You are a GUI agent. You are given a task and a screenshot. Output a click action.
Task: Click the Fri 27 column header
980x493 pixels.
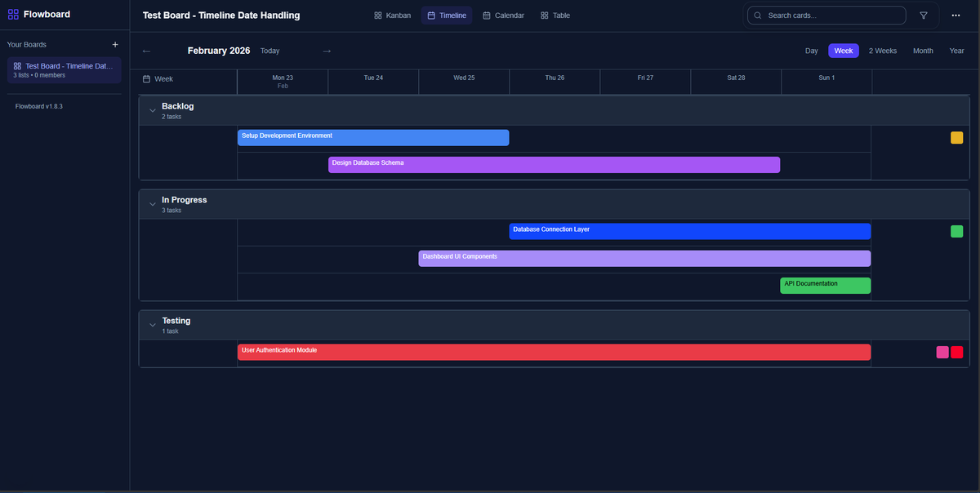point(645,82)
